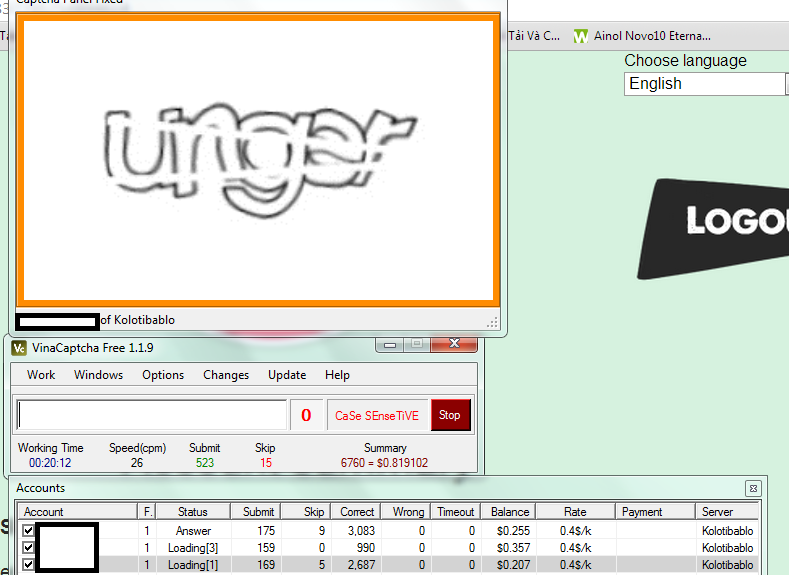The width and height of the screenshot is (789, 575).
Task: Click the Ainol Novo10 Eterna bookmark icon
Action: pyautogui.click(x=581, y=36)
